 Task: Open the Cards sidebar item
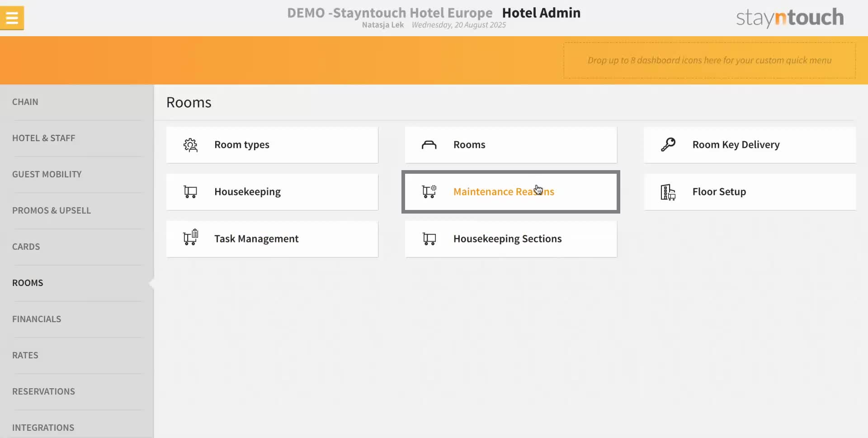pyautogui.click(x=77, y=247)
